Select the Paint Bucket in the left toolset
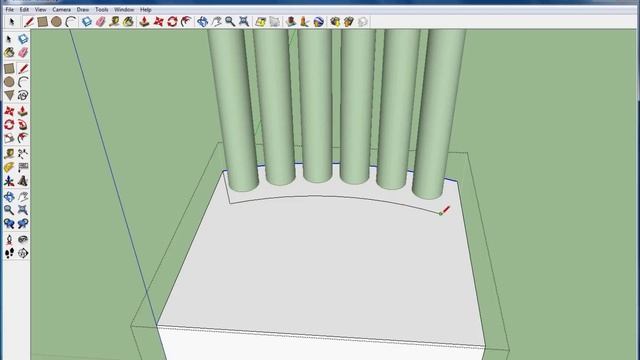Viewport: 640px width, 360px height. tap(9, 53)
